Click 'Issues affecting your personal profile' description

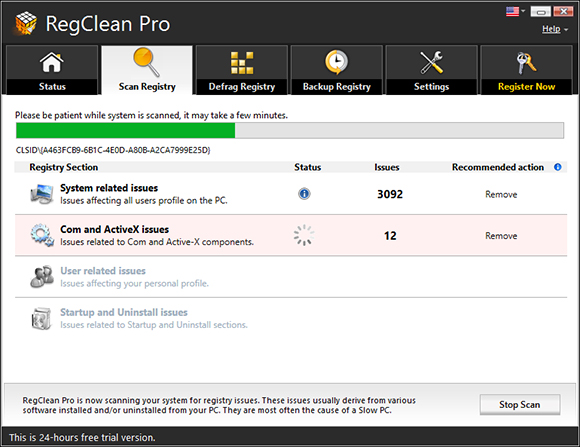pyautogui.click(x=134, y=283)
